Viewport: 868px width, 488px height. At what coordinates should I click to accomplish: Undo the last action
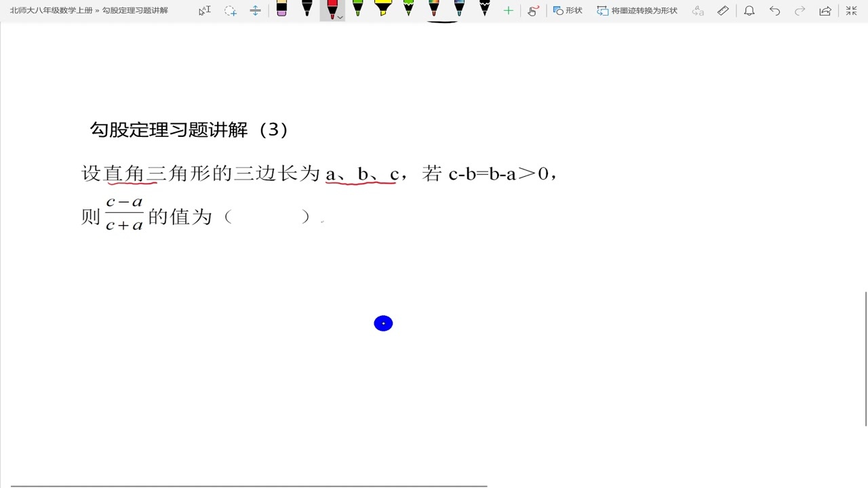(774, 10)
